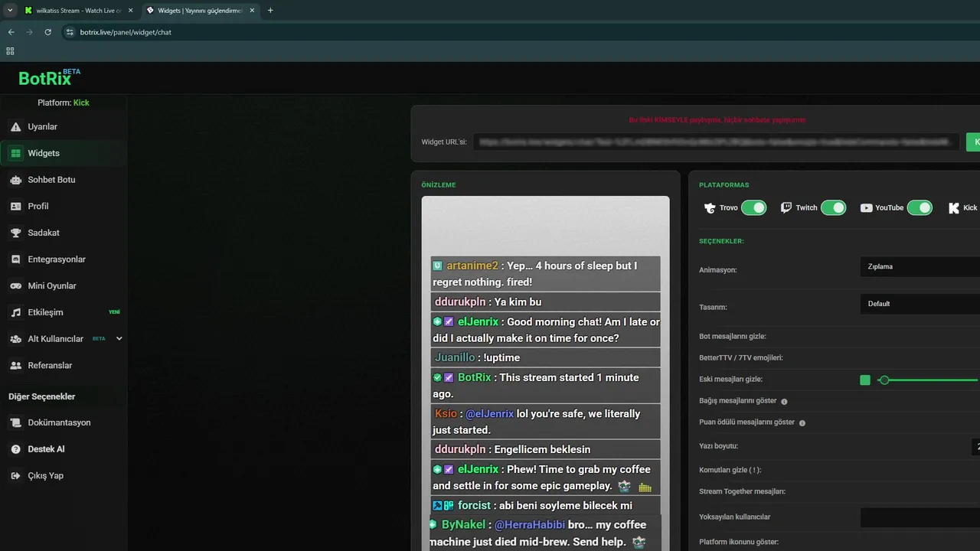Screen dimensions: 980x551
Task: Open the apps grid in bookmarks bar
Action: (10, 51)
